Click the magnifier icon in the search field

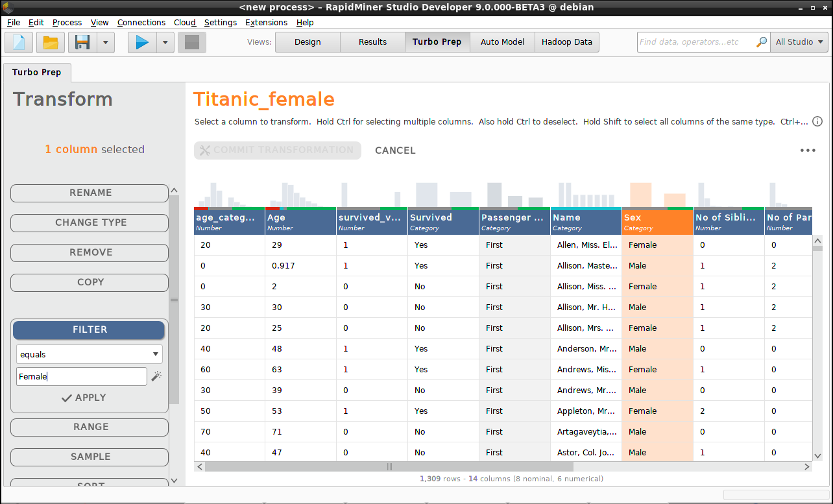(760, 41)
